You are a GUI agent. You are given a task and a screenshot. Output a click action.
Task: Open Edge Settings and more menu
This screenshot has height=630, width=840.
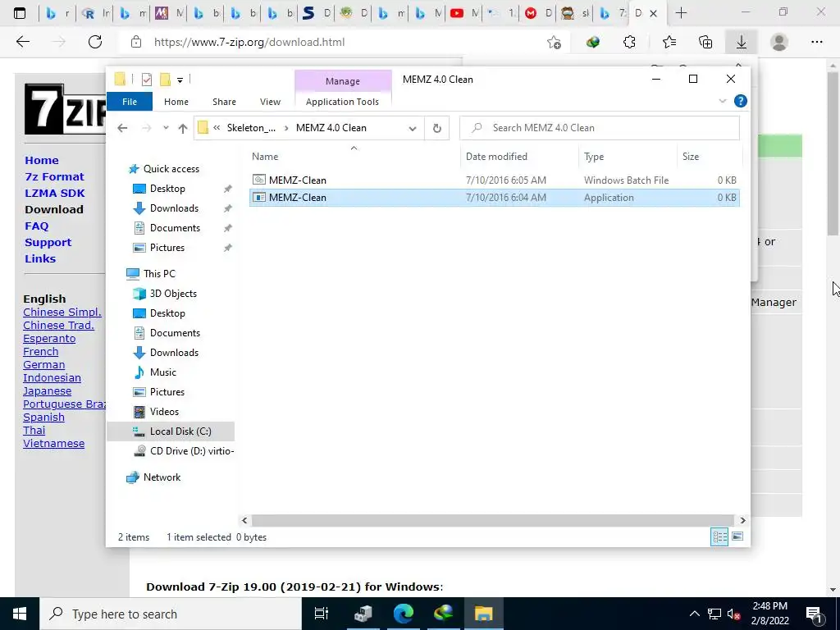(x=816, y=42)
